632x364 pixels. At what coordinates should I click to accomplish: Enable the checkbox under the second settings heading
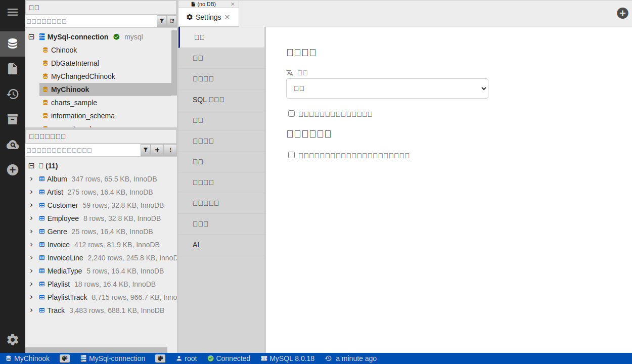coord(291,155)
